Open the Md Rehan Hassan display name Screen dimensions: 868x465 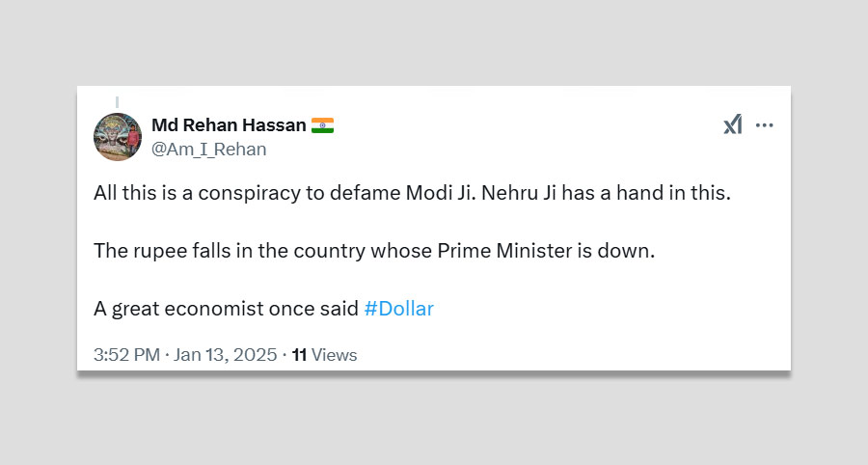click(229, 125)
